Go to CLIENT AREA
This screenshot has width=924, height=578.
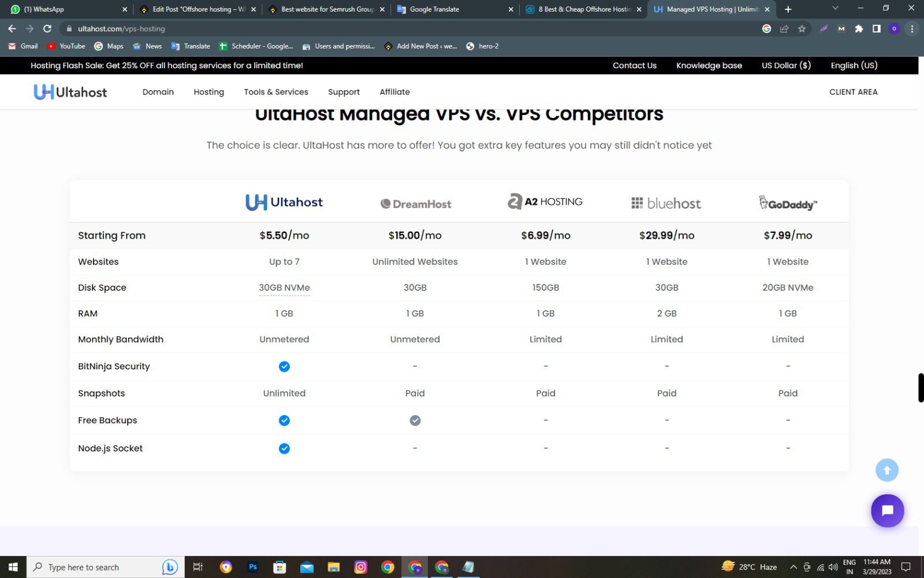(853, 92)
